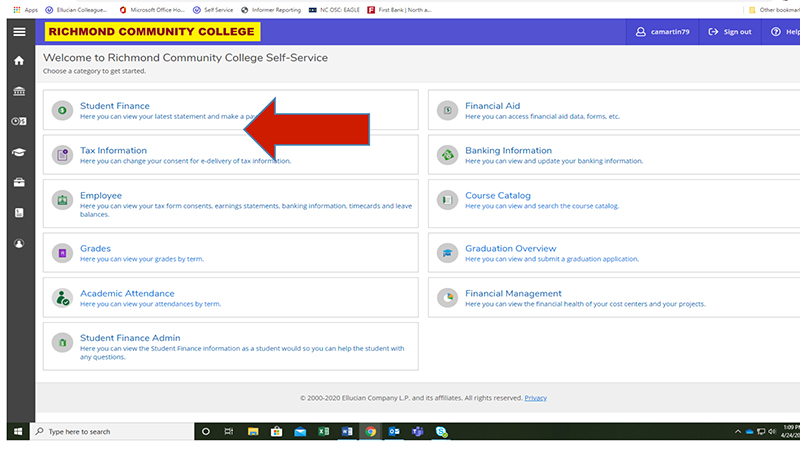Viewport: 800px width, 450px height.
Task: Open Tax Information category link
Action: point(113,151)
